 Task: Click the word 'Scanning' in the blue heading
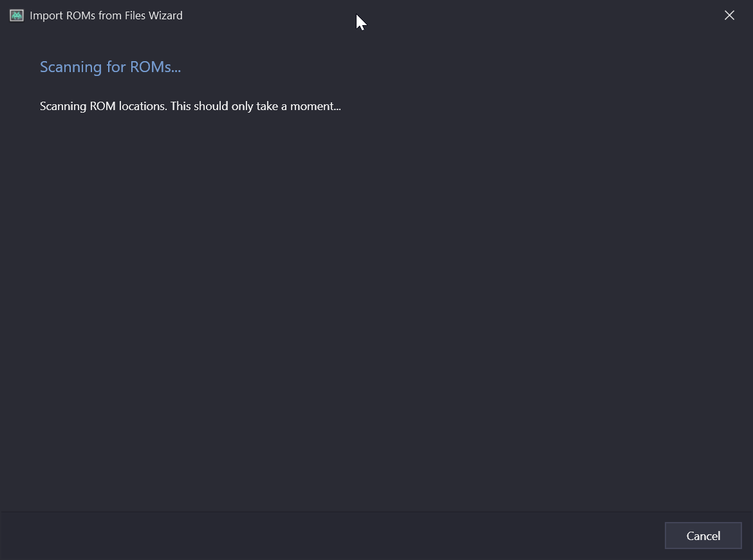[x=71, y=67]
